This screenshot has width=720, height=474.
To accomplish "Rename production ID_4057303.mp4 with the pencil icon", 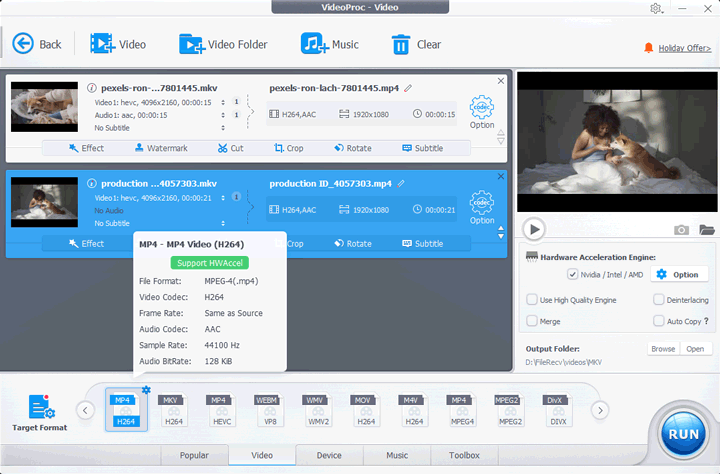I will click(x=401, y=183).
